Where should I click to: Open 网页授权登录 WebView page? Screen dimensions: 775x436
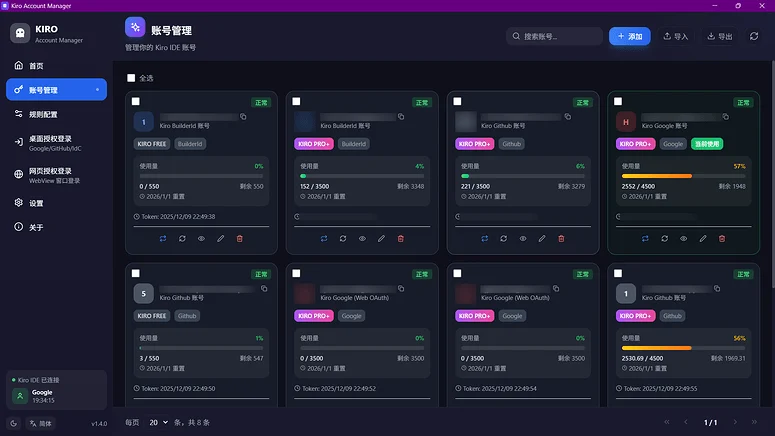[56, 175]
